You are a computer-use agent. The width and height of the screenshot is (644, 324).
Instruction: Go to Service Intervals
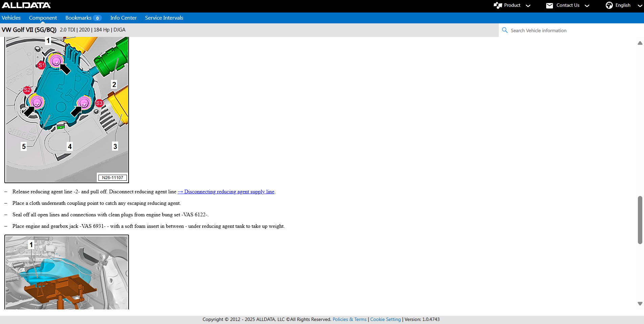[x=164, y=18]
